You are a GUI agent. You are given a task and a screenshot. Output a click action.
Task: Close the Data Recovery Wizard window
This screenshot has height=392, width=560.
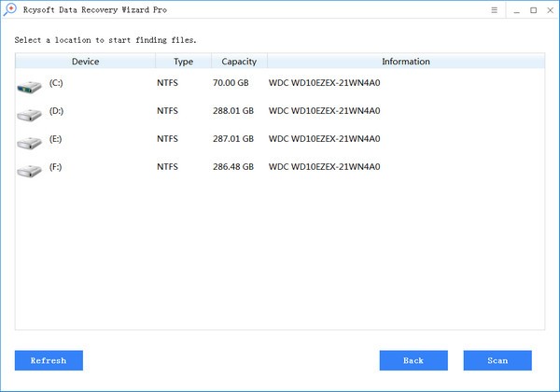(550, 10)
